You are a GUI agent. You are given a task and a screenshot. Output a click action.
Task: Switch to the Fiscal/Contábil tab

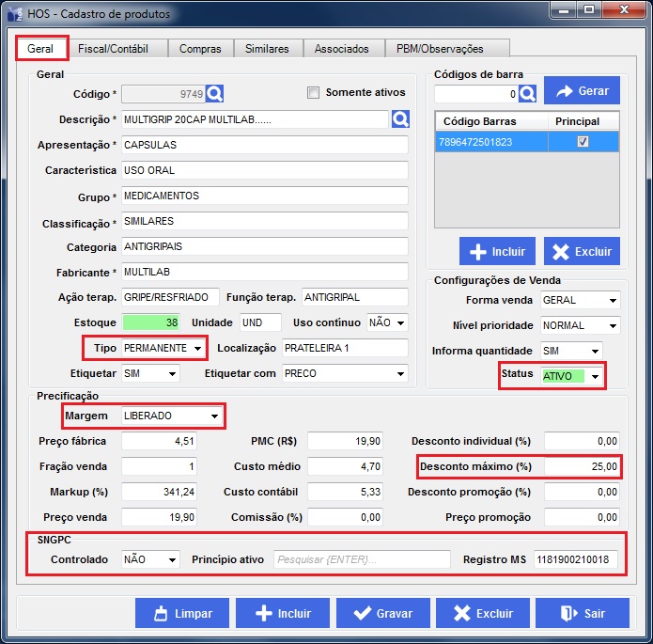click(113, 48)
